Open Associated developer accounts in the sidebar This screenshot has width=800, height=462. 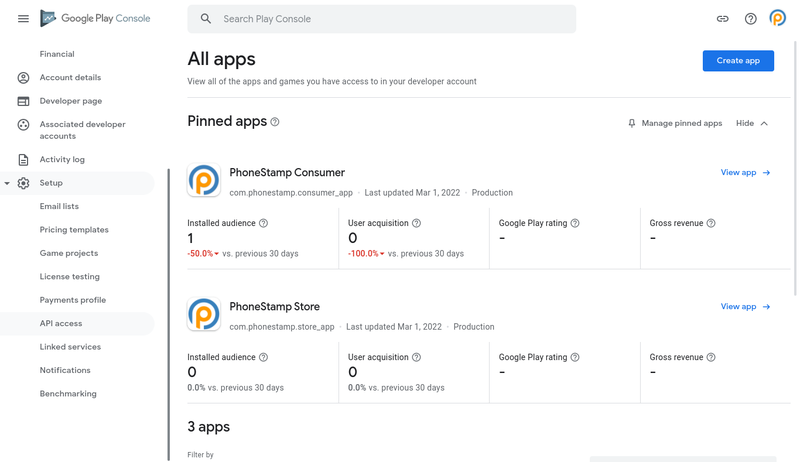click(x=83, y=130)
